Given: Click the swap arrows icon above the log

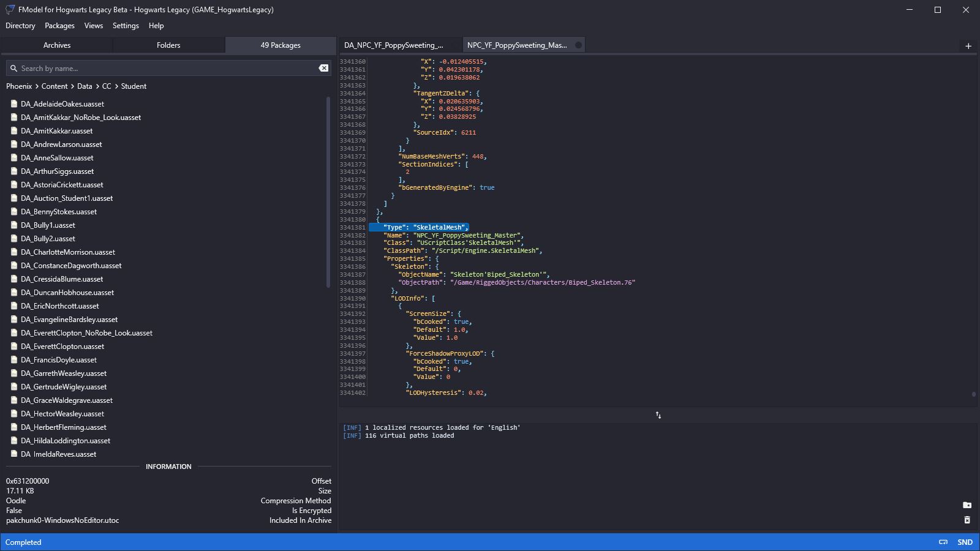Looking at the screenshot, I should (658, 415).
